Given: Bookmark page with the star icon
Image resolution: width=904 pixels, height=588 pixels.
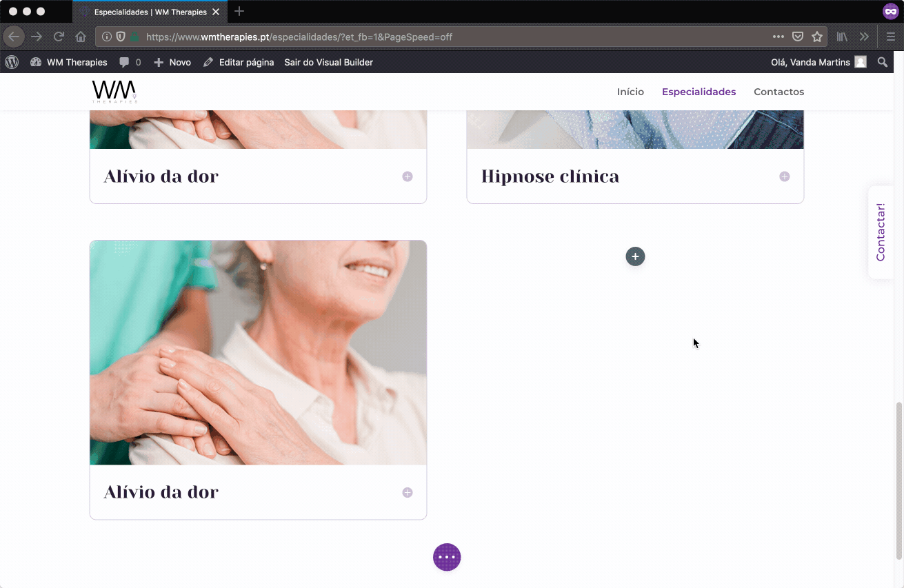Looking at the screenshot, I should (817, 37).
